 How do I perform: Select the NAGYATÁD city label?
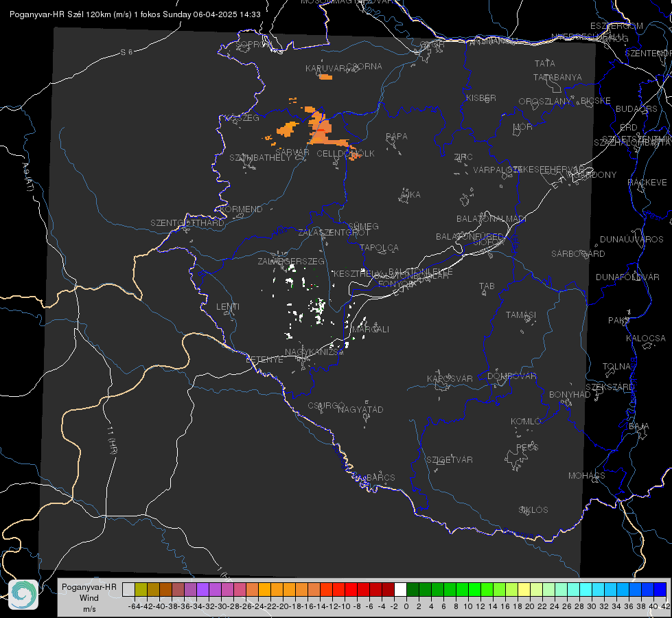360,409
